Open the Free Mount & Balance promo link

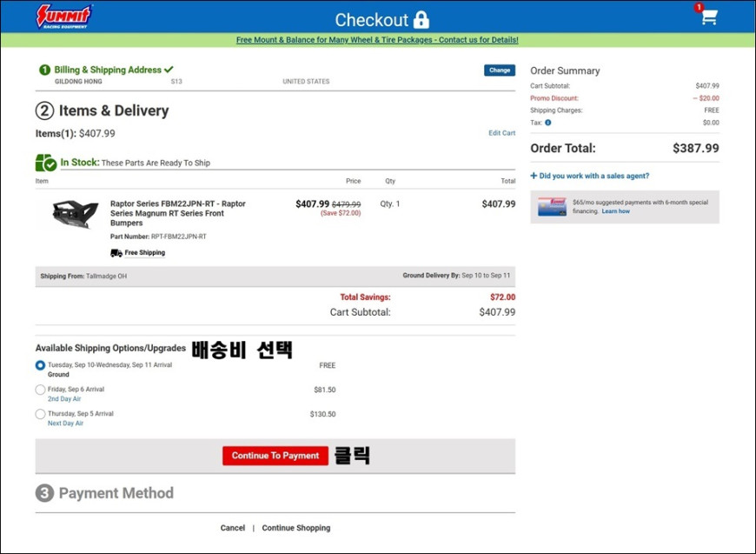coord(377,40)
